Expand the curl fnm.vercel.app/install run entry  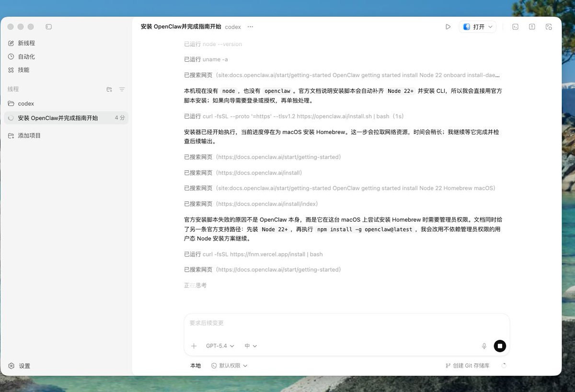tap(253, 254)
